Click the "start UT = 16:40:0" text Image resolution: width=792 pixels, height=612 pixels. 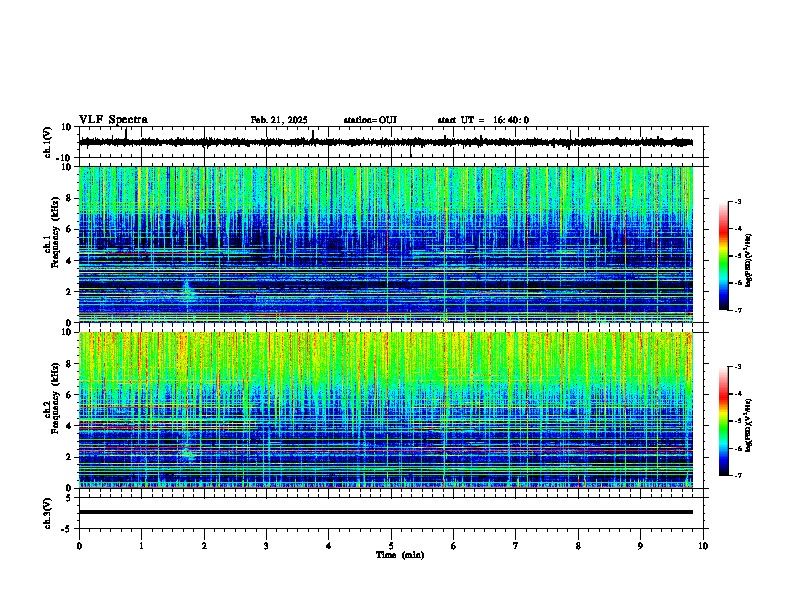(x=483, y=120)
